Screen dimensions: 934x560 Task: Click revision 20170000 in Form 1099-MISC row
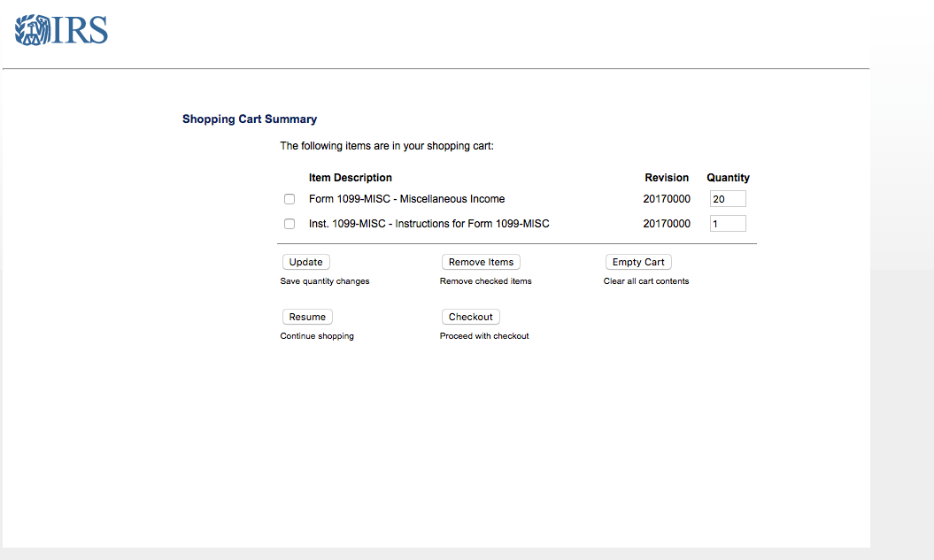click(667, 199)
